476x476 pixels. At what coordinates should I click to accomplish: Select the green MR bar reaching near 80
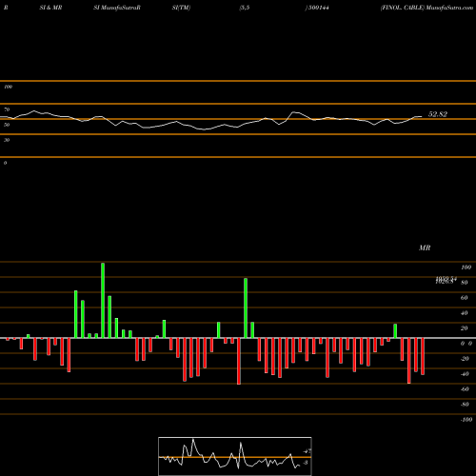tap(246, 308)
